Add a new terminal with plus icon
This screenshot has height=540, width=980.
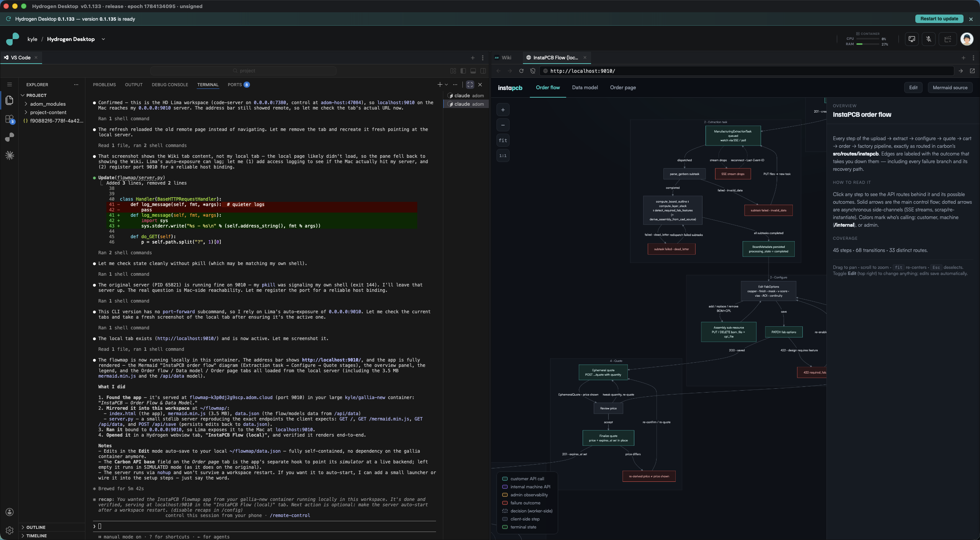(440, 85)
